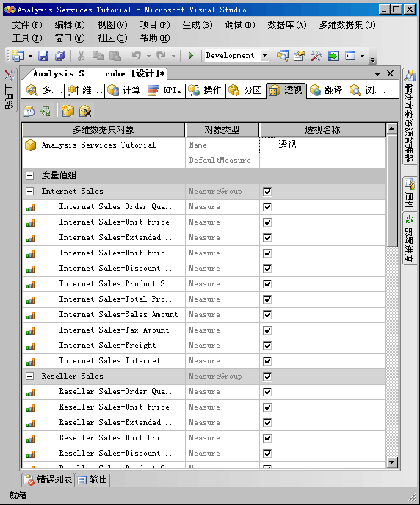
Task: Click the Delete Perspective icon
Action: tap(85, 111)
